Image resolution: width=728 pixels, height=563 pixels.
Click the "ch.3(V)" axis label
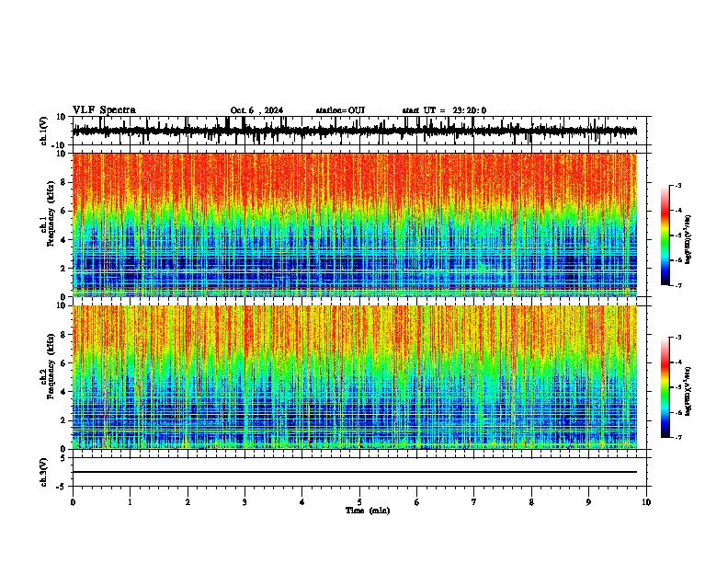(44, 472)
